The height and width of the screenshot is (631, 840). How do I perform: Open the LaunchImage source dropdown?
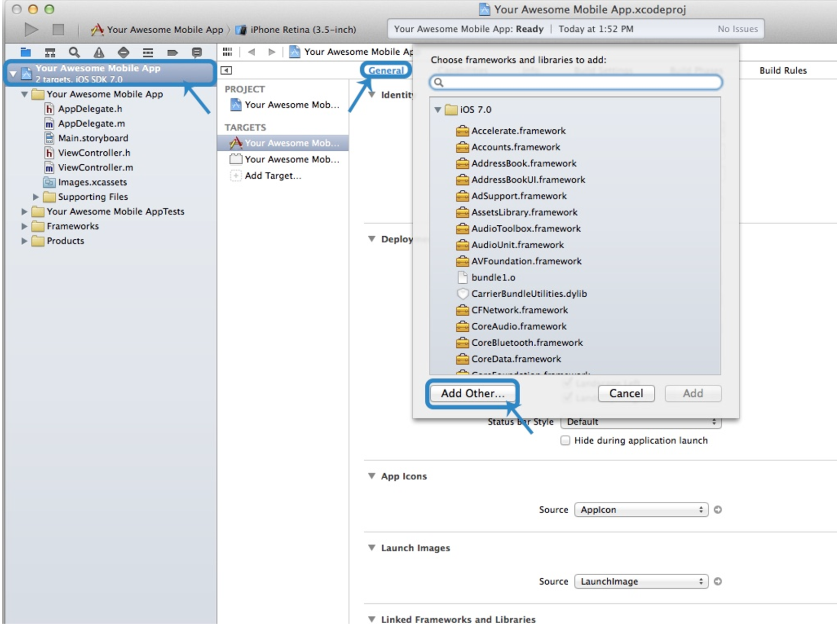coord(641,581)
